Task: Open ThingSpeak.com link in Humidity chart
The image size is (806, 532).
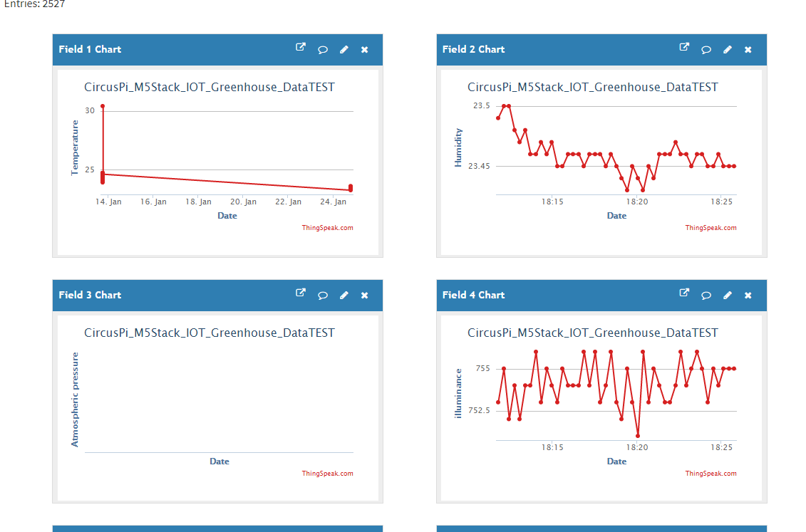Action: point(711,227)
